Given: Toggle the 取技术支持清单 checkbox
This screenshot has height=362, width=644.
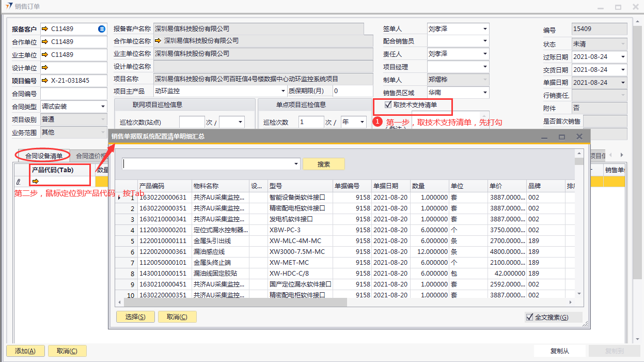Looking at the screenshot, I should [388, 104].
